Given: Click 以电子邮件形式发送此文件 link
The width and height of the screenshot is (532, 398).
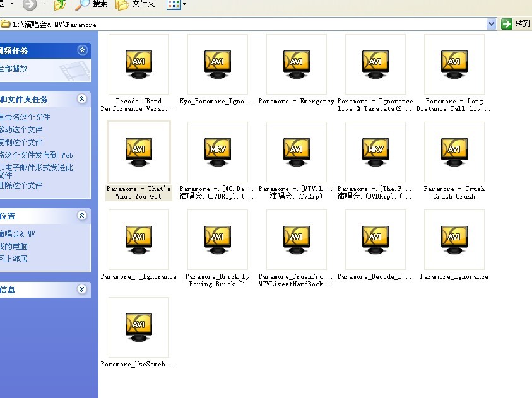Looking at the screenshot, I should point(37,171).
